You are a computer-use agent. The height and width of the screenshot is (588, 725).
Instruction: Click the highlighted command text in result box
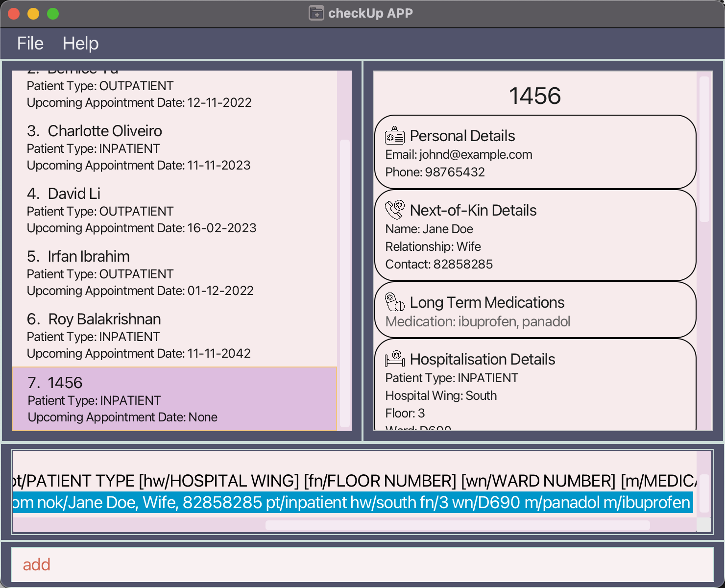pos(353,502)
